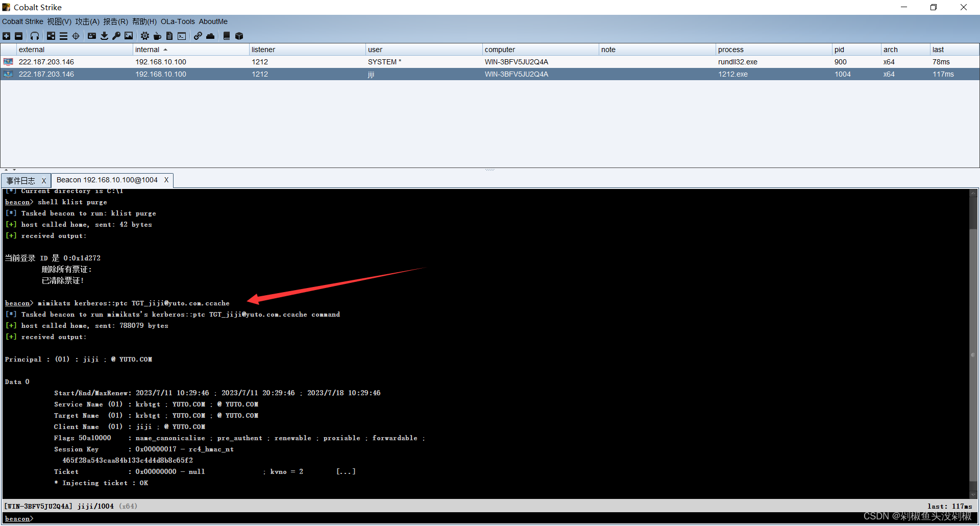This screenshot has width=980, height=526.
Task: Switch to the 事件日志 tab
Action: (x=21, y=181)
